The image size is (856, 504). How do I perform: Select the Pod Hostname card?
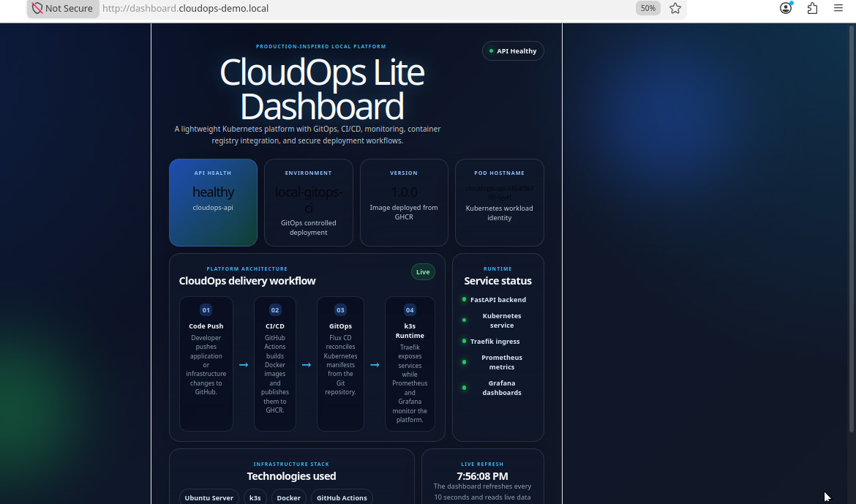pos(500,203)
